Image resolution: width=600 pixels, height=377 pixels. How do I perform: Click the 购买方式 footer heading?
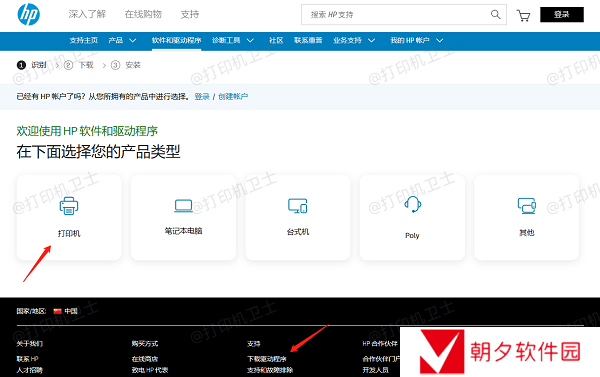point(145,344)
